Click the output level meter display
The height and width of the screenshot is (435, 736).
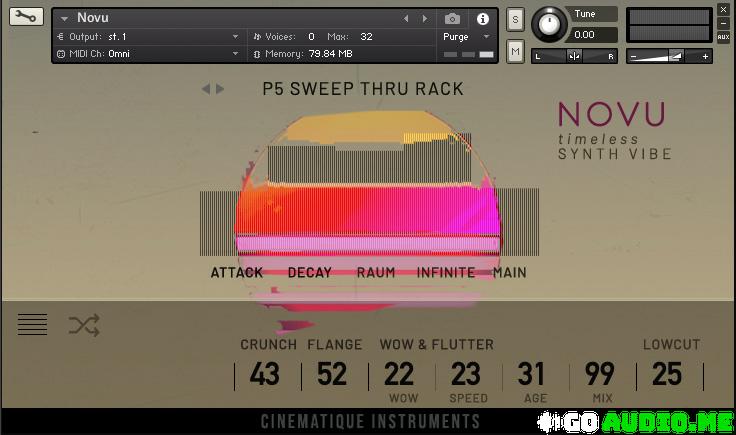(x=669, y=25)
